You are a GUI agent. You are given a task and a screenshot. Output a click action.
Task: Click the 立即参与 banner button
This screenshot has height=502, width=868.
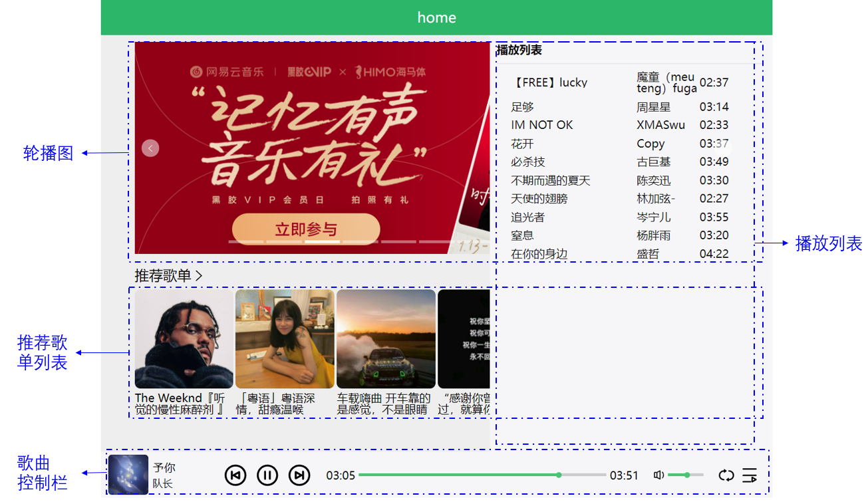click(306, 230)
